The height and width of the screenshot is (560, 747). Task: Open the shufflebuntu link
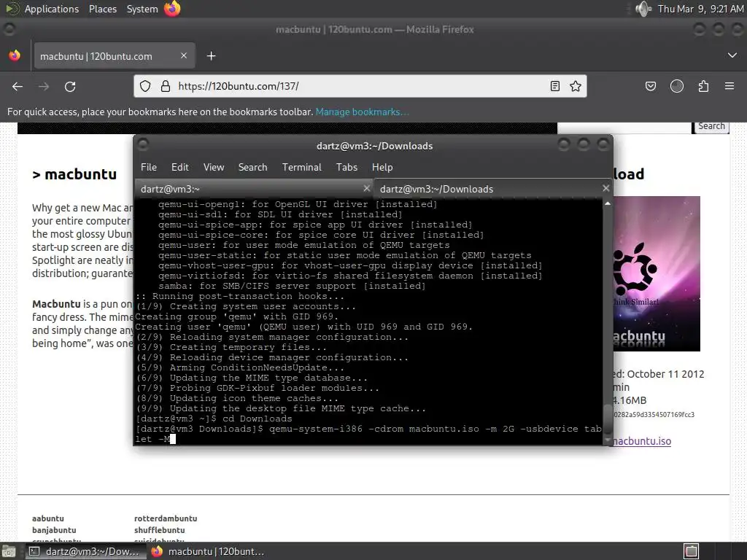pyautogui.click(x=159, y=530)
